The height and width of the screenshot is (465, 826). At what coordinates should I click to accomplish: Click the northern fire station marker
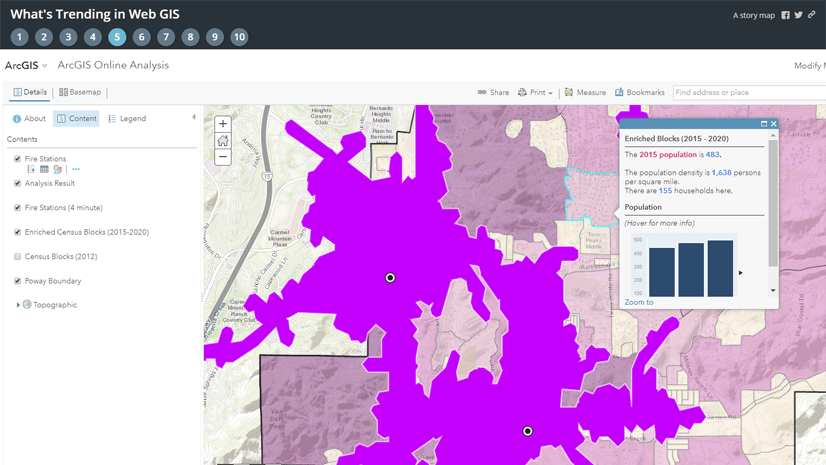tap(390, 278)
